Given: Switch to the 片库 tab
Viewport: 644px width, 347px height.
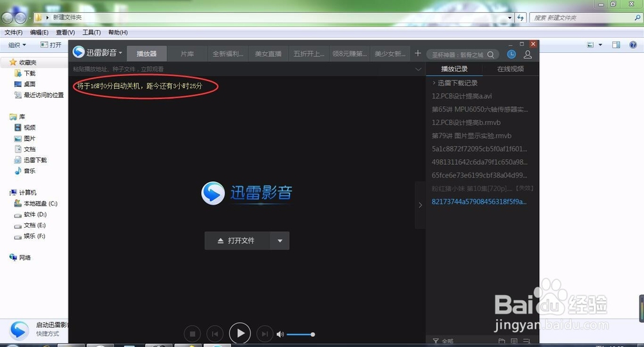Looking at the screenshot, I should pyautogui.click(x=187, y=54).
